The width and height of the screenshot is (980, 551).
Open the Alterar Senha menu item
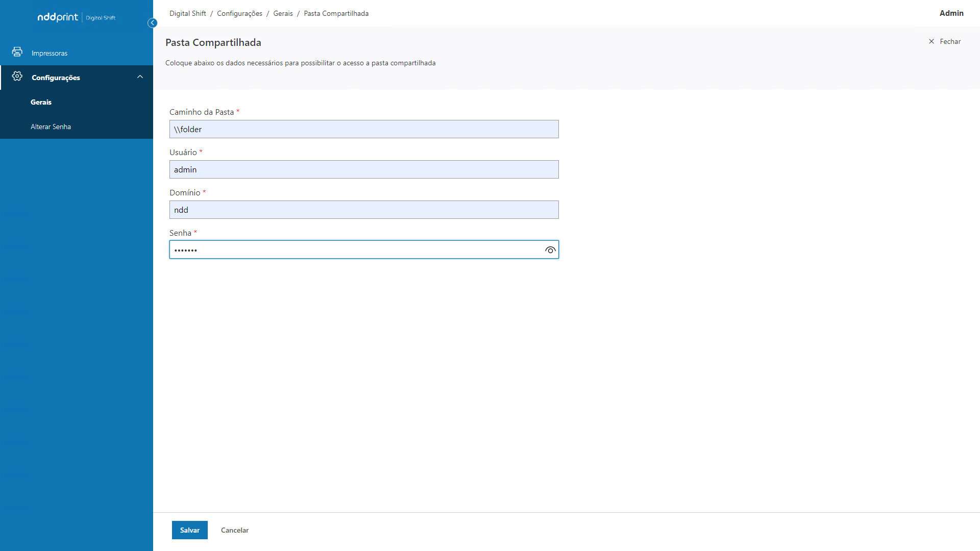51,127
